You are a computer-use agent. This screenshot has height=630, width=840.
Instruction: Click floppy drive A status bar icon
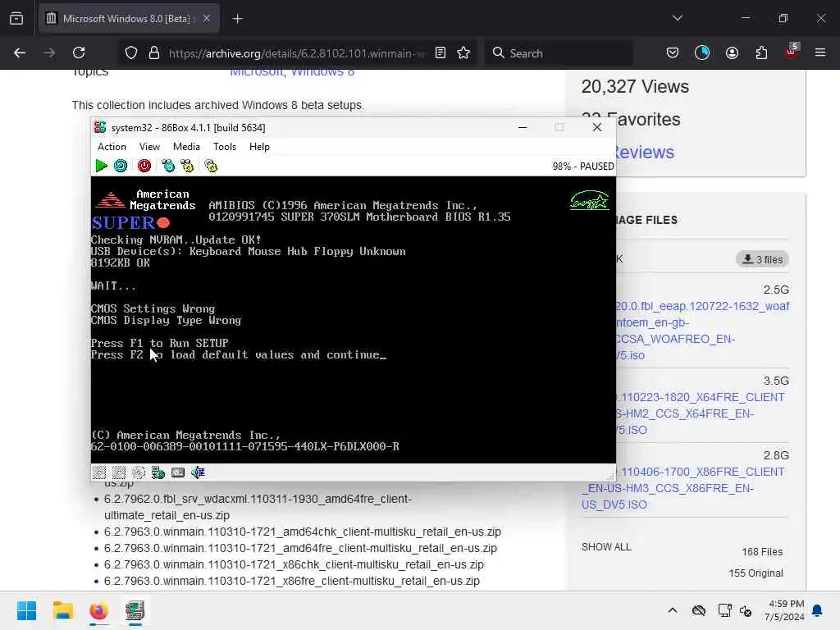(99, 472)
